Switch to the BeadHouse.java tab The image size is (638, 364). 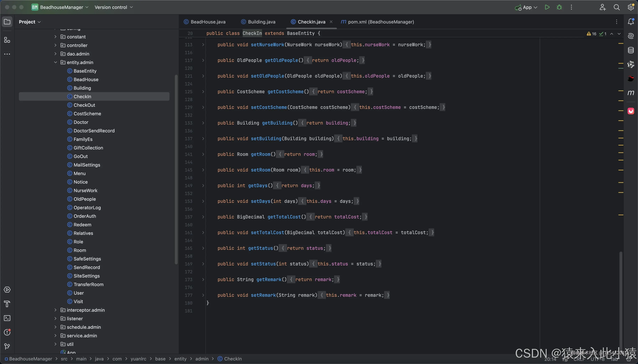(x=208, y=22)
